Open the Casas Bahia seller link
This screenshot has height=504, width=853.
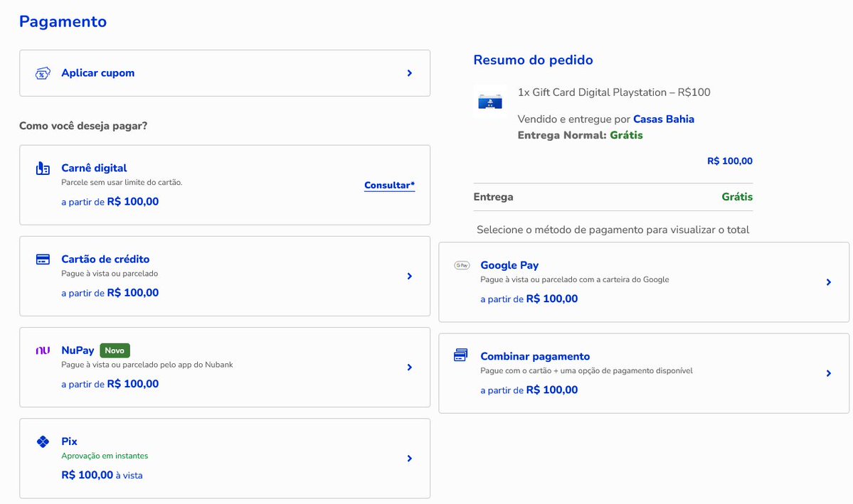[x=664, y=119]
